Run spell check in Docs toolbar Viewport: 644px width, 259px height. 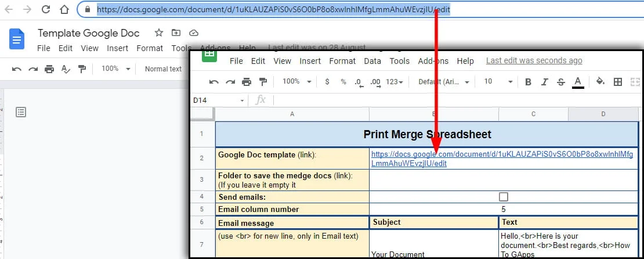pos(66,69)
